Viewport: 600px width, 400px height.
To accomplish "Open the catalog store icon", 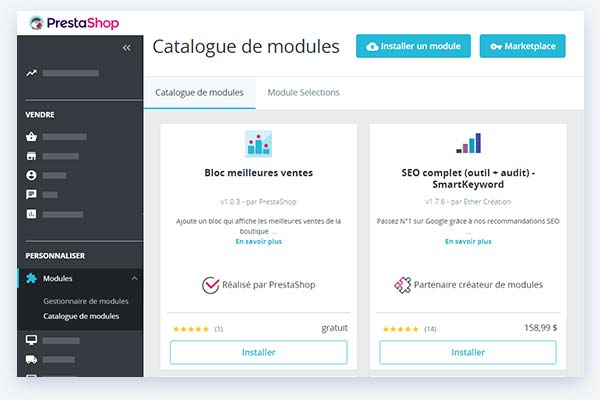I will [x=31, y=156].
